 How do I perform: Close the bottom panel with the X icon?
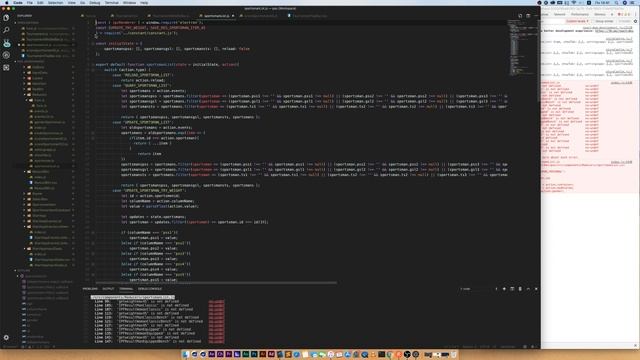(536, 289)
